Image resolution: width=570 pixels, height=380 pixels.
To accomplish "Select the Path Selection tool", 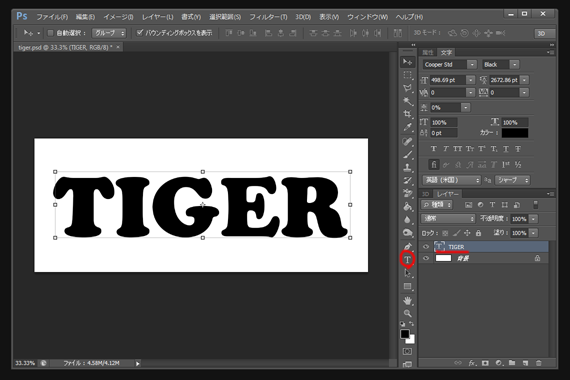I will (408, 273).
